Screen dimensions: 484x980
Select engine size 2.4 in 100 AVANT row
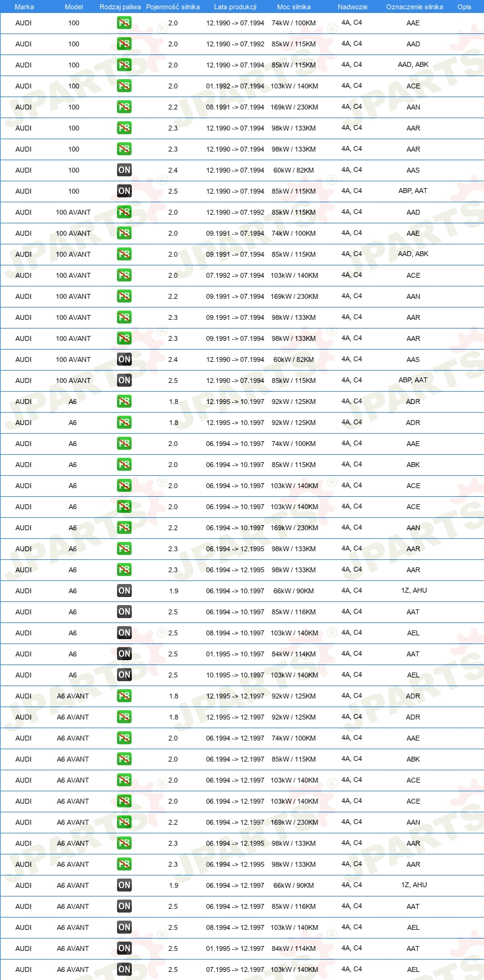(173, 359)
